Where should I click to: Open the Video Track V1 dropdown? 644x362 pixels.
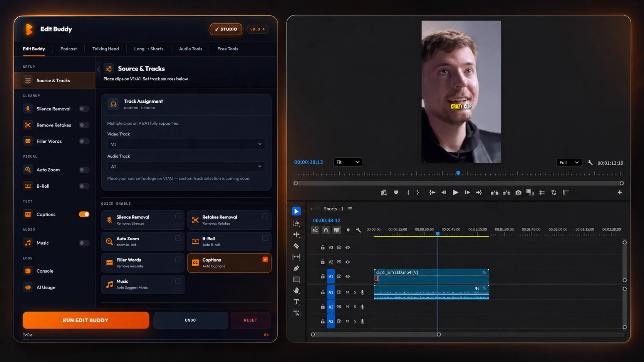pyautogui.click(x=186, y=144)
